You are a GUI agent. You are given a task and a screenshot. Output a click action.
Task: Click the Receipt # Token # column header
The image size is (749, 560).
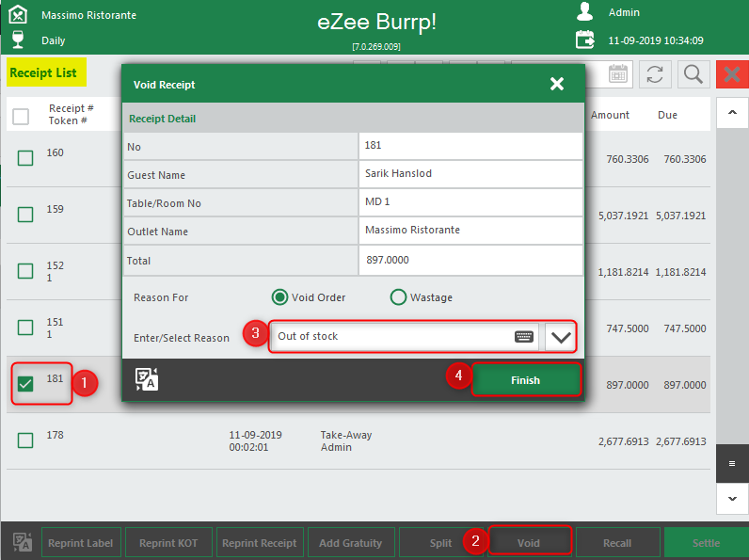click(x=71, y=114)
